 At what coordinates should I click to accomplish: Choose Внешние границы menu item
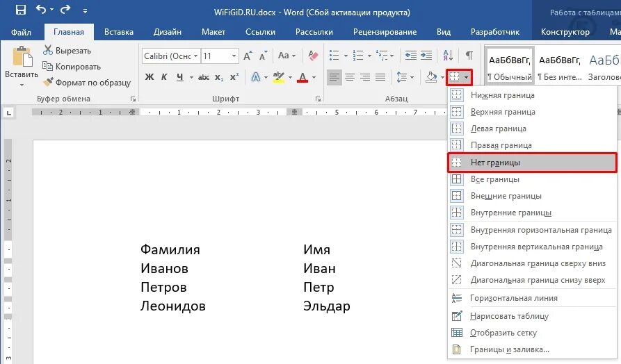(532, 196)
